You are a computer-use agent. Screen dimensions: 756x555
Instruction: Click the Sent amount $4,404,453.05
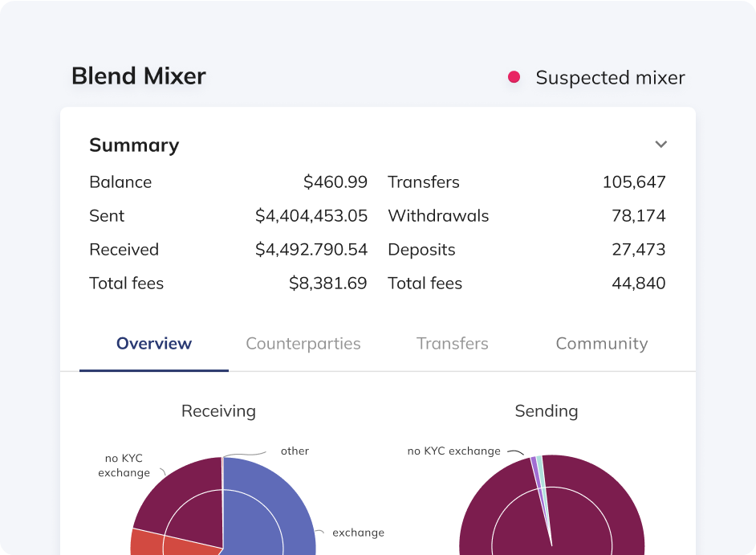pyautogui.click(x=311, y=216)
